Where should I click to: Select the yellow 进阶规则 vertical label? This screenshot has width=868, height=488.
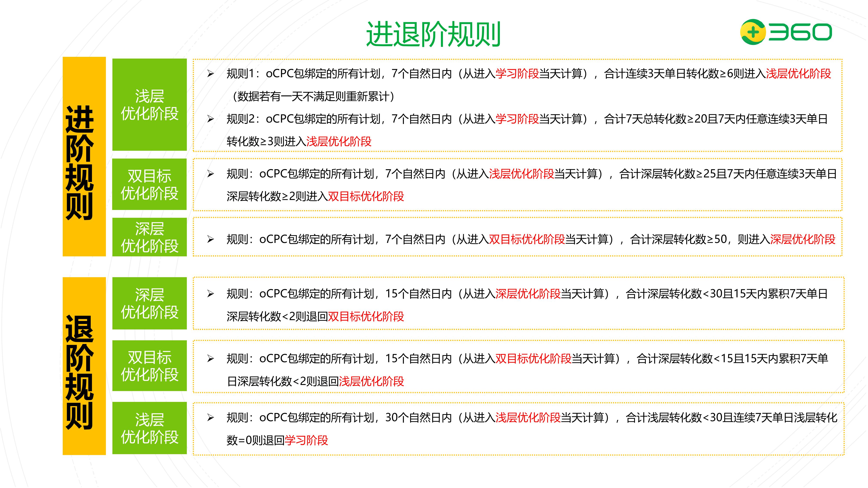[84, 157]
